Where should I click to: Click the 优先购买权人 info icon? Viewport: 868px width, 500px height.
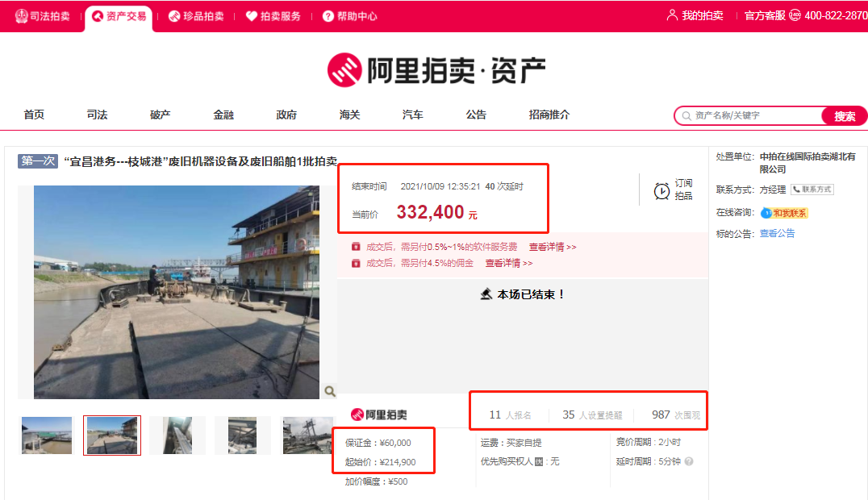[539, 462]
